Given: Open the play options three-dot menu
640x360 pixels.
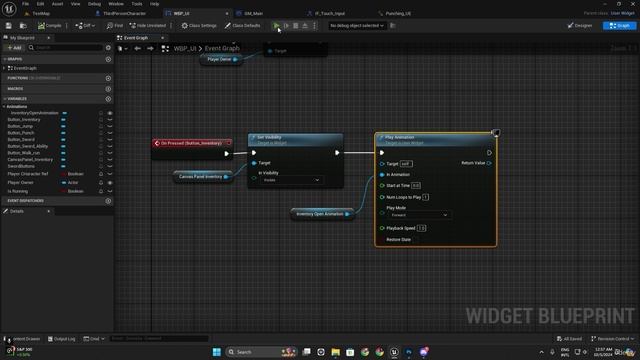Looking at the screenshot, I should tap(314, 26).
